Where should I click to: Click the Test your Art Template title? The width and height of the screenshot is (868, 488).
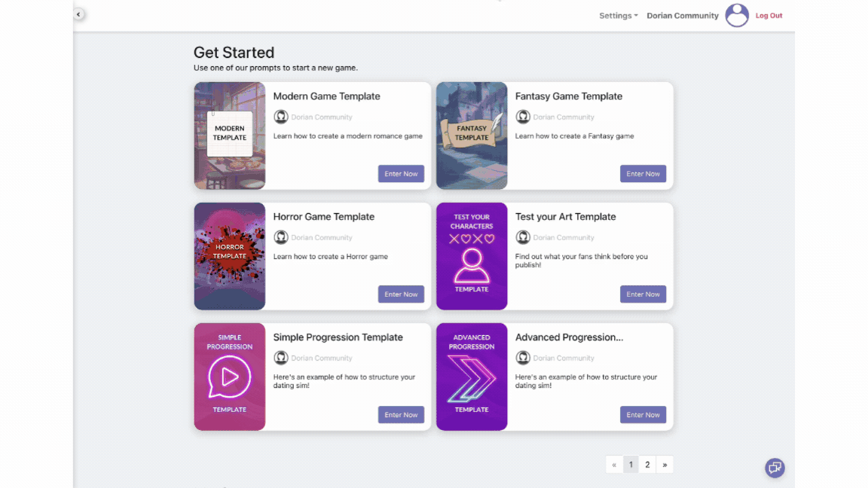point(565,217)
